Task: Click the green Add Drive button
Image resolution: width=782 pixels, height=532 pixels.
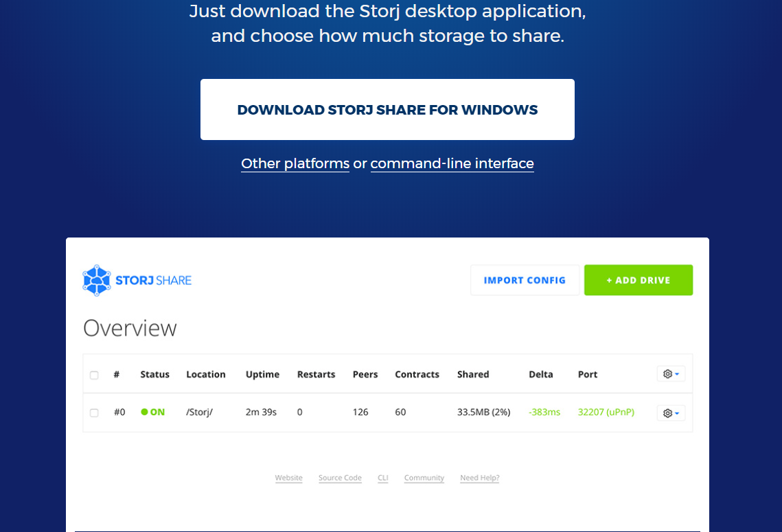Action: [639, 280]
